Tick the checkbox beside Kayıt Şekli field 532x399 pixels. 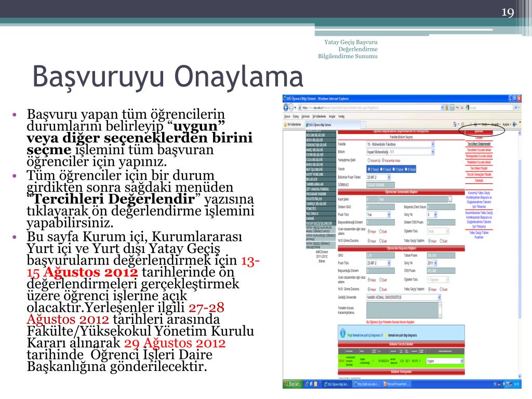tap(450, 199)
